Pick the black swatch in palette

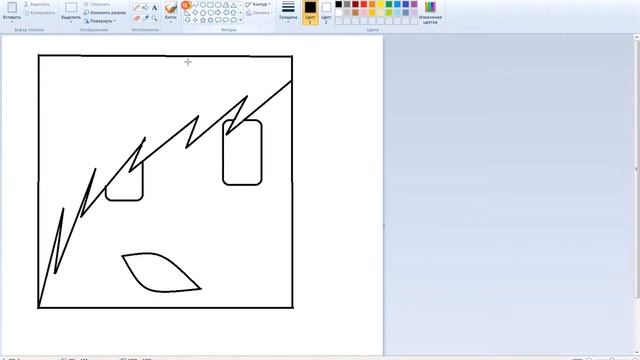(x=338, y=4)
